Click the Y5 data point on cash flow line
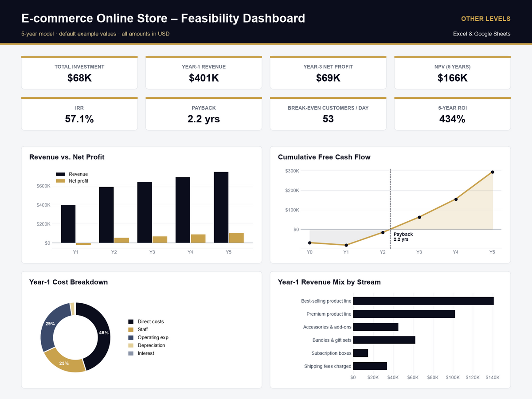Screen dimensions: 532x399 492,172
